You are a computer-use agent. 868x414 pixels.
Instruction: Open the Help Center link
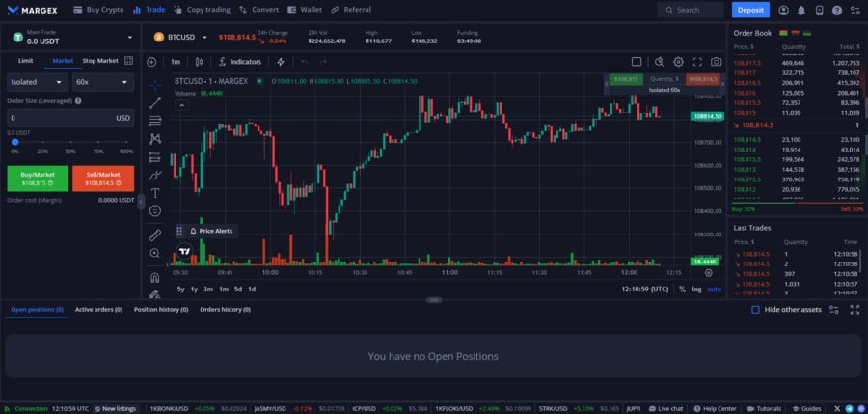[x=716, y=409]
